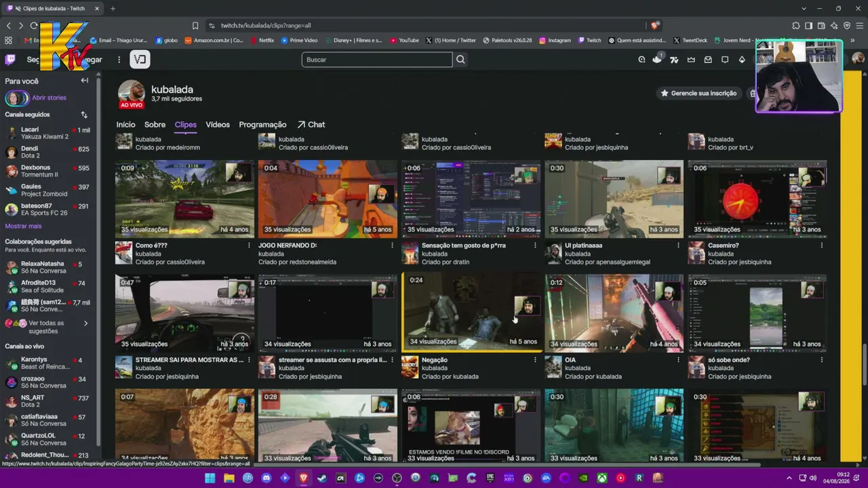Open options for clip 'UI platinaaaa'
This screenshot has height=488, width=868.
(x=678, y=245)
